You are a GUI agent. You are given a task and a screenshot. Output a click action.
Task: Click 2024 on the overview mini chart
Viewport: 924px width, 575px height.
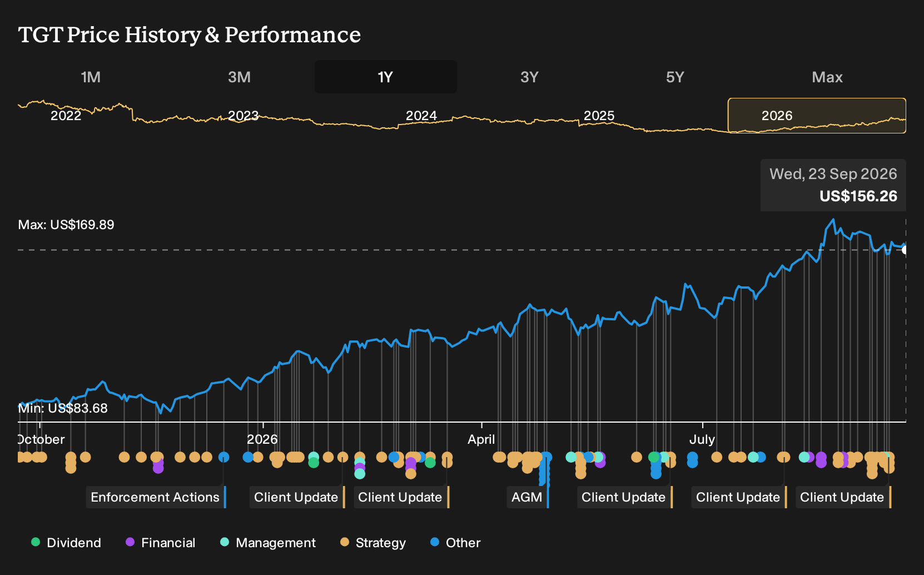click(421, 116)
